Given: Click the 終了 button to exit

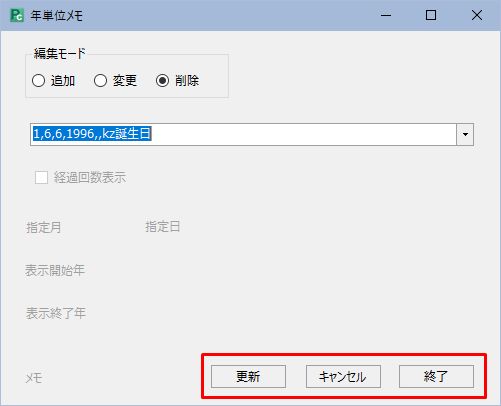Looking at the screenshot, I should click(x=436, y=376).
